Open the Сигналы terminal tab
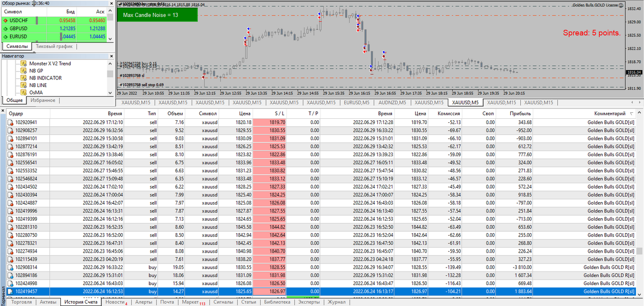644x306 pixels. click(223, 302)
